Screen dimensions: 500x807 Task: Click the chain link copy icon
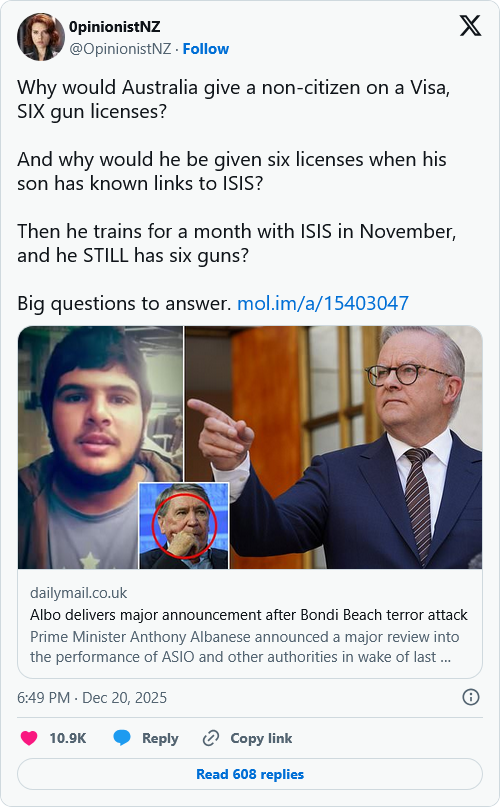coord(211,738)
